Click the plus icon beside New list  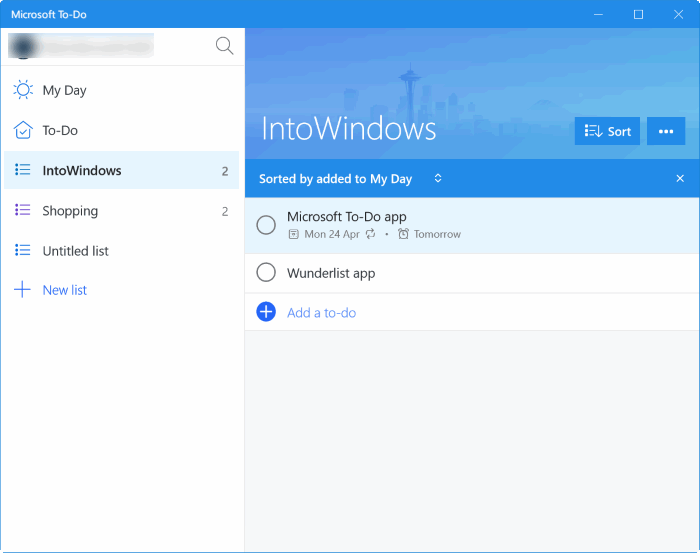pos(22,290)
